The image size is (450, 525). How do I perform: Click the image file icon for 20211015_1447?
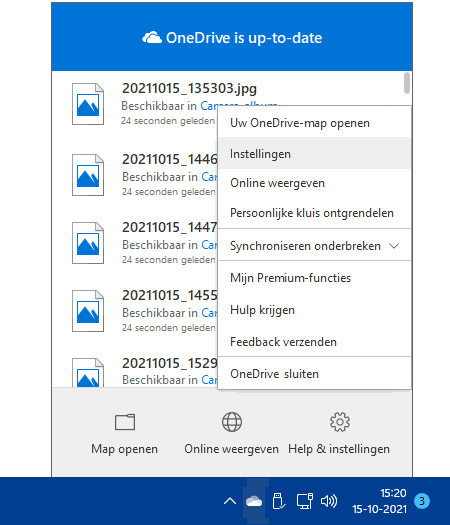88,243
